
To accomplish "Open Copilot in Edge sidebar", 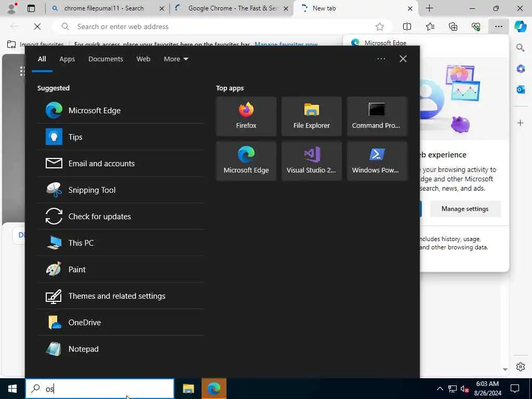I will click(520, 26).
